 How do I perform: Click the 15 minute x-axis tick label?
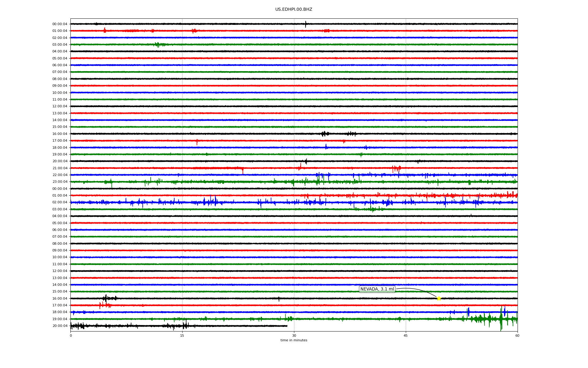coord(182,335)
